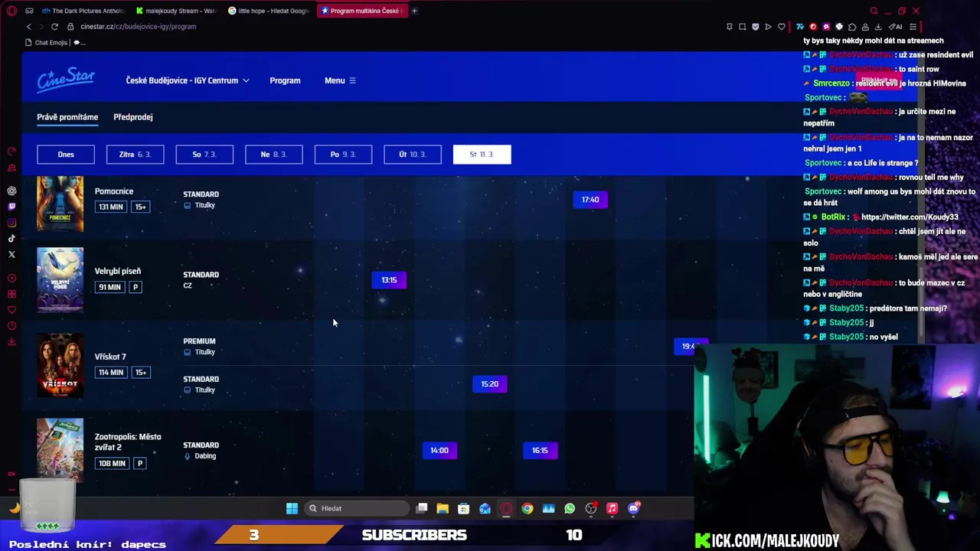Expand the České Budějovice - IGY Centrum cinema dropdown
980x551 pixels.
pyautogui.click(x=188, y=80)
